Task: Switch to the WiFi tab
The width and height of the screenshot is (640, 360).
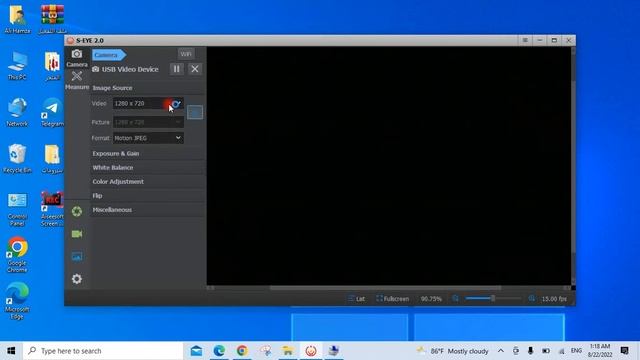Action: pyautogui.click(x=186, y=54)
